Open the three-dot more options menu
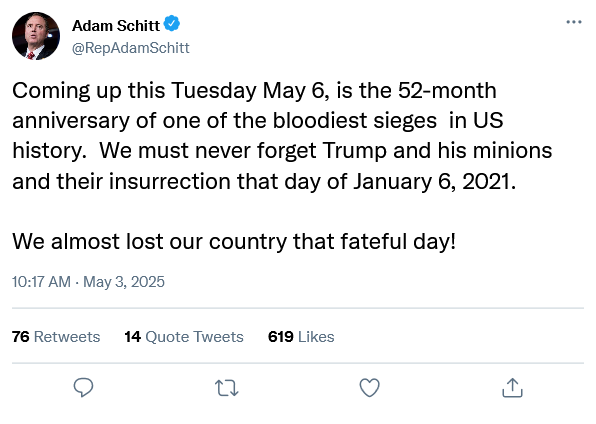This screenshot has width=596, height=424. coord(574,22)
